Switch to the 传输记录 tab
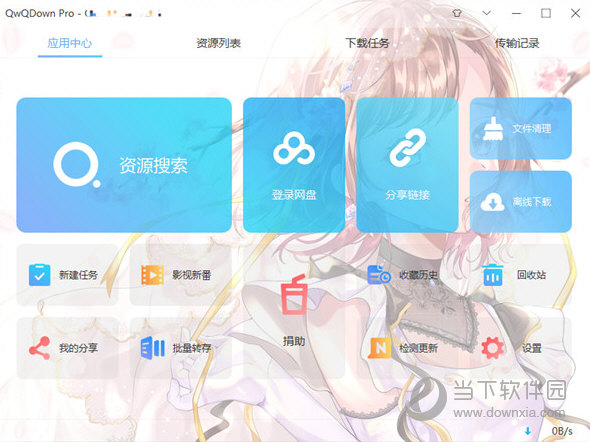Viewport: 590px width, 442px height. (517, 43)
